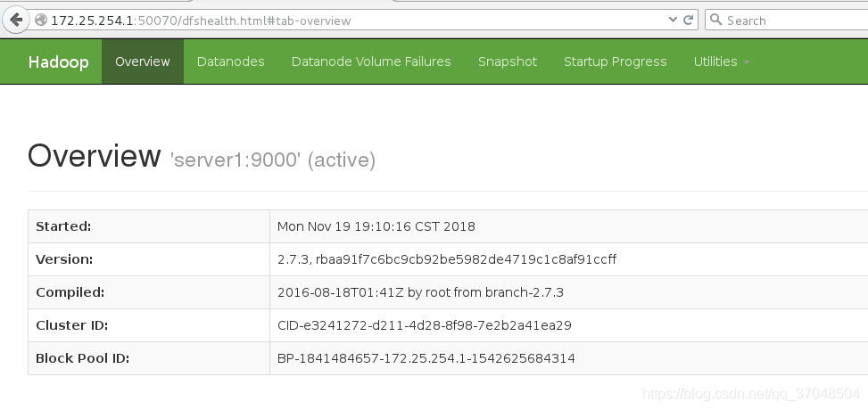This screenshot has height=410, width=868.
Task: Click the Hadoop brand link
Action: pyautogui.click(x=58, y=61)
